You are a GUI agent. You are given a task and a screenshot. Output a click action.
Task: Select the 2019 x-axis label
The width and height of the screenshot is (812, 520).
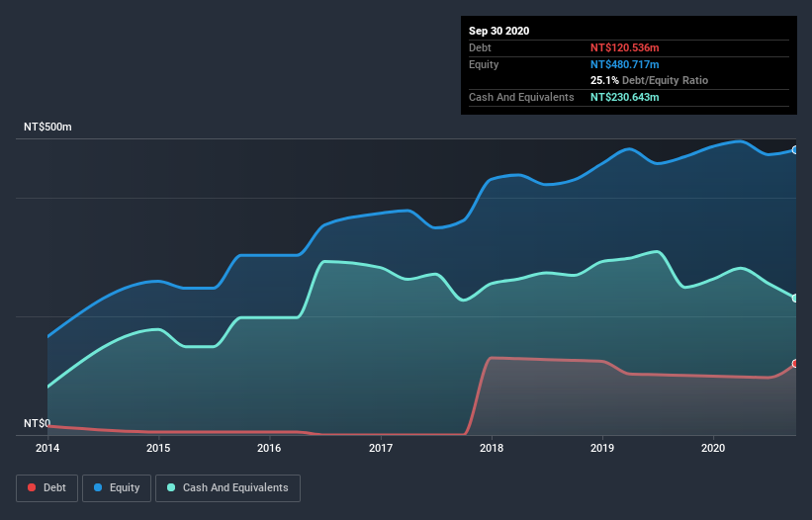[602, 448]
